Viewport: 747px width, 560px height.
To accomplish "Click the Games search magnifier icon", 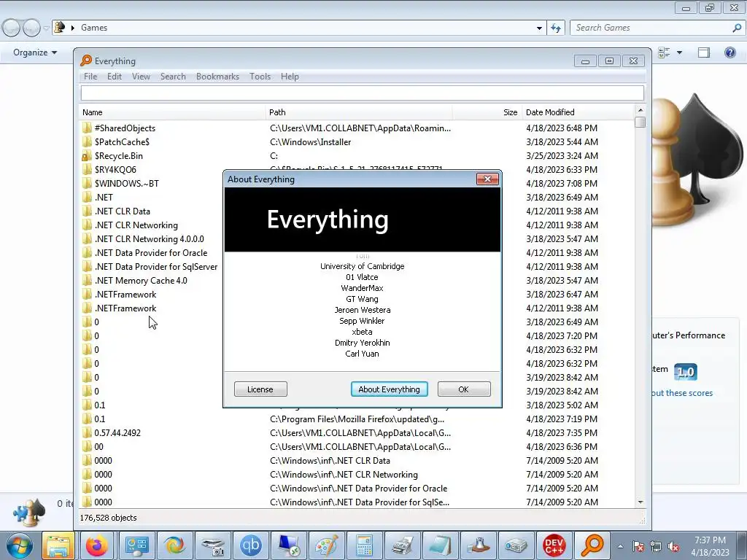I will (x=737, y=28).
